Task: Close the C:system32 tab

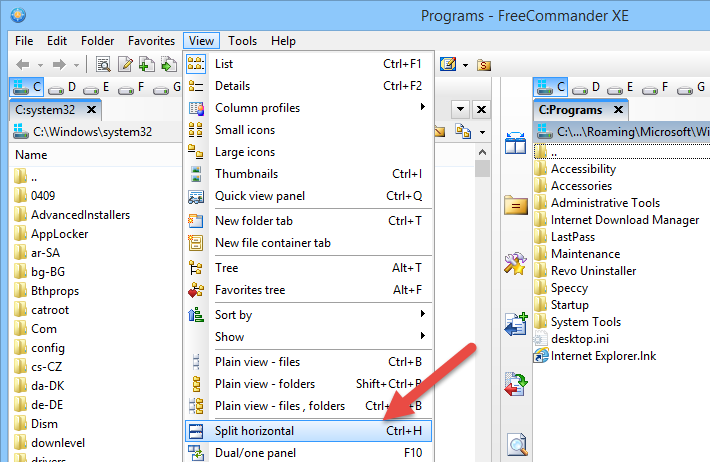Action: 91,110
